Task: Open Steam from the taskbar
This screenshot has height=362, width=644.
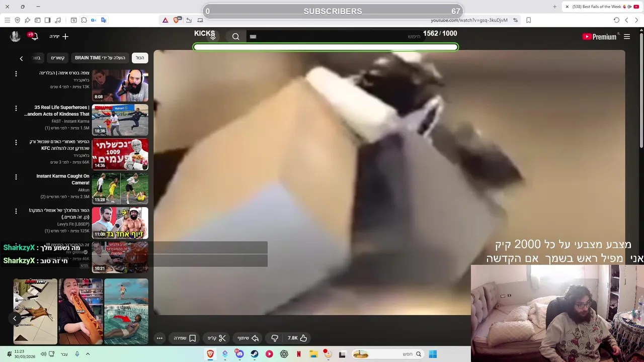Action: [255, 354]
